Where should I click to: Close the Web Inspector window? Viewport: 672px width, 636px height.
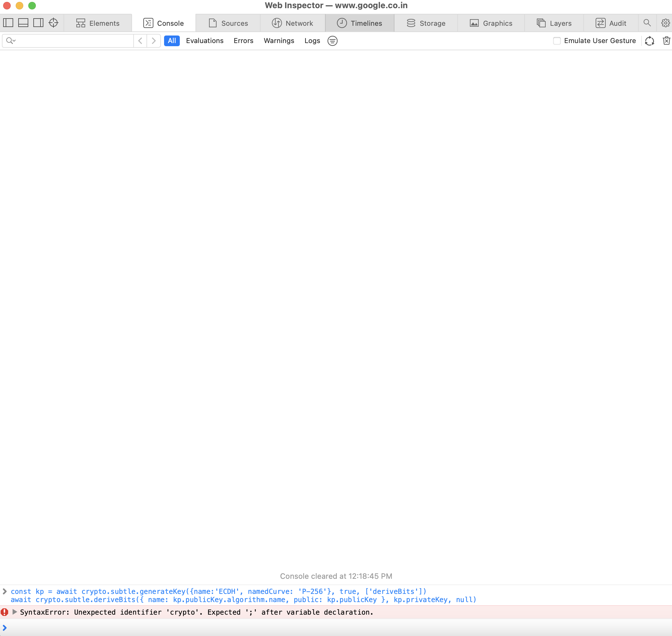(x=7, y=5)
